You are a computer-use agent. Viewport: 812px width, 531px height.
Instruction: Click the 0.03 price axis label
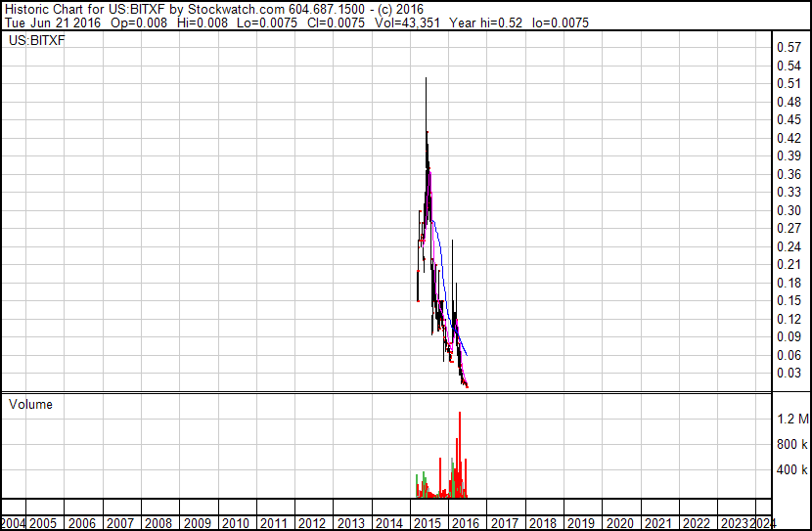[789, 374]
